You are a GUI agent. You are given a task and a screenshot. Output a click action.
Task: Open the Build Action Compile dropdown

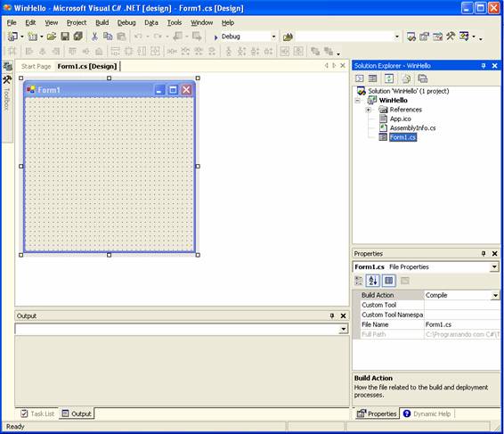(495, 295)
